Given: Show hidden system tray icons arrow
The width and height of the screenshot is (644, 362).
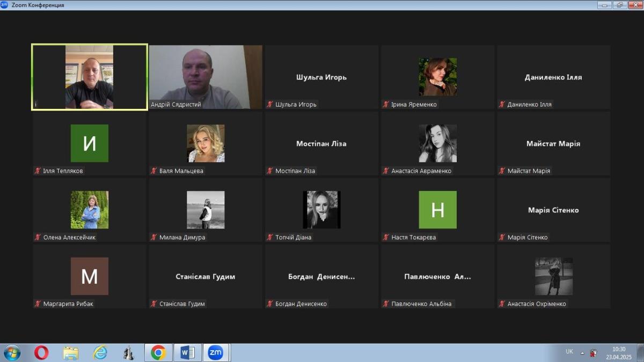Looking at the screenshot, I should (x=582, y=352).
